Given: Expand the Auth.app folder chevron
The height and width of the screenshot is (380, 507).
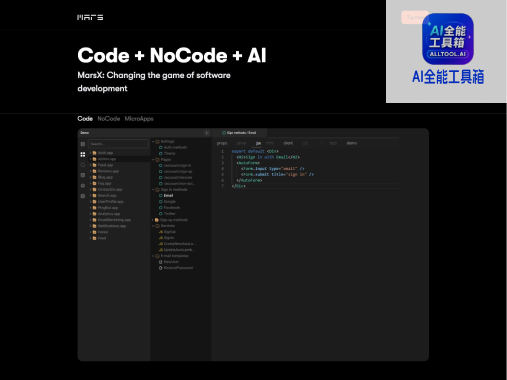Looking at the screenshot, I should [x=90, y=153].
